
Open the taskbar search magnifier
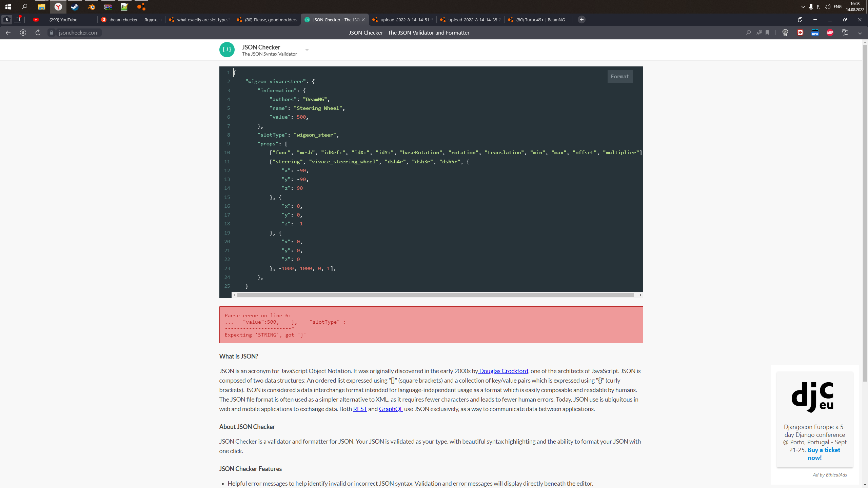(x=24, y=6)
